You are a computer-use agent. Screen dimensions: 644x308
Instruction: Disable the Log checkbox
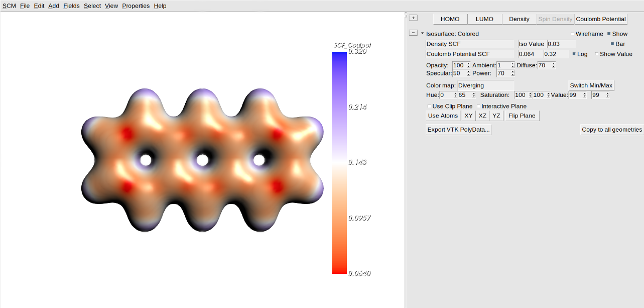575,54
